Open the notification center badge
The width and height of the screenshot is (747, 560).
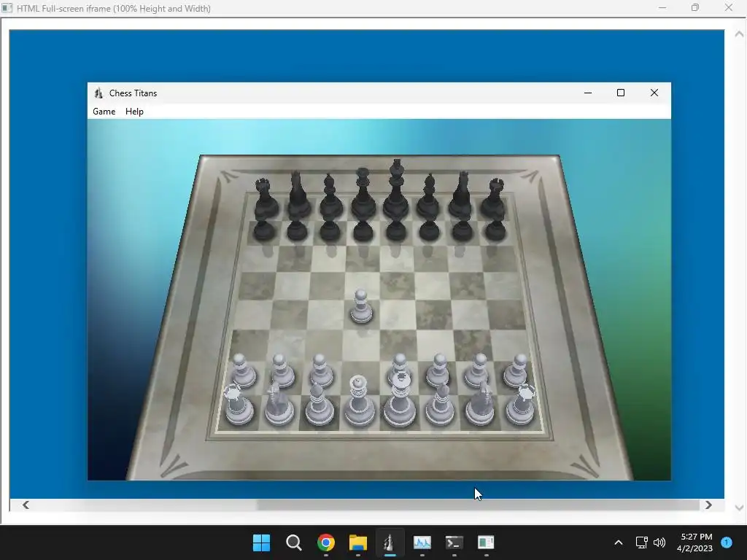pos(727,542)
